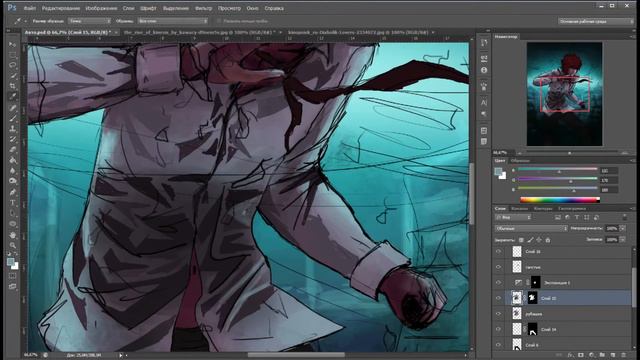640x360 pixels.
Task: Click the Слой 15 layer mask thumbnail
Action: pyautogui.click(x=533, y=298)
